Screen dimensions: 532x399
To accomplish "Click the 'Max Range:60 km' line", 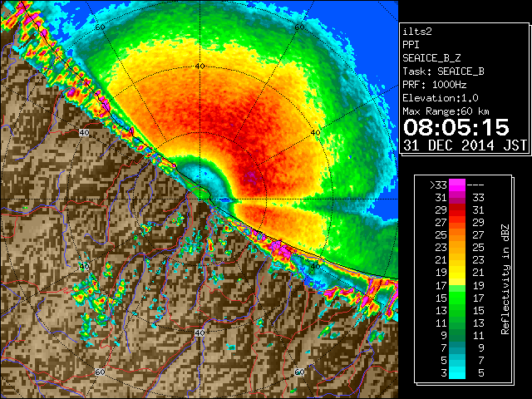I will coord(446,111).
